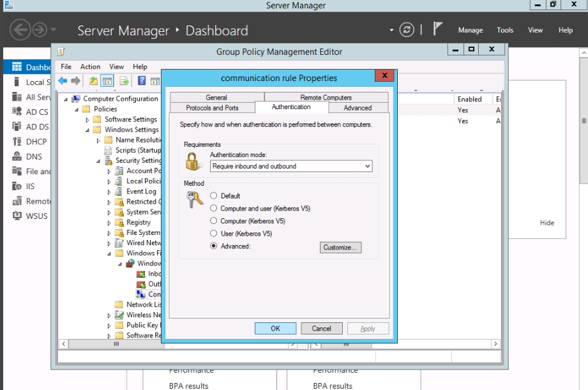Image resolution: width=588 pixels, height=390 pixels.
Task: Expand the Software Settings tree node
Action: pyautogui.click(x=88, y=120)
